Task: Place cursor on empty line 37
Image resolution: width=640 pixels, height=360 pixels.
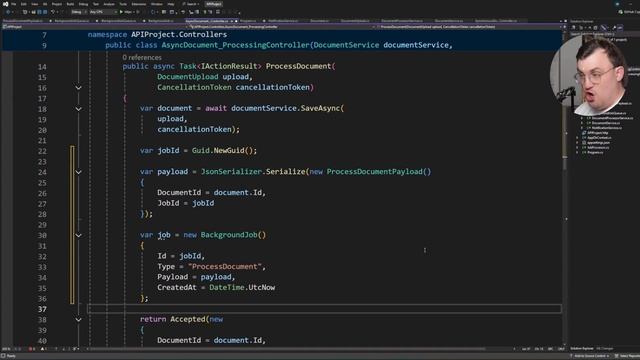Action: [x=324, y=309]
